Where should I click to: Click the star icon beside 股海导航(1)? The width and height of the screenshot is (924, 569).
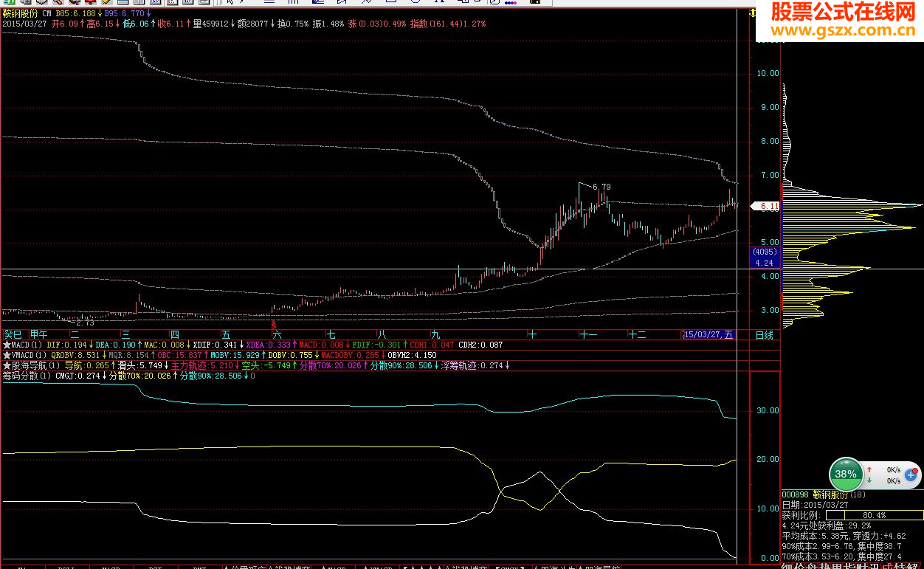[x=7, y=365]
